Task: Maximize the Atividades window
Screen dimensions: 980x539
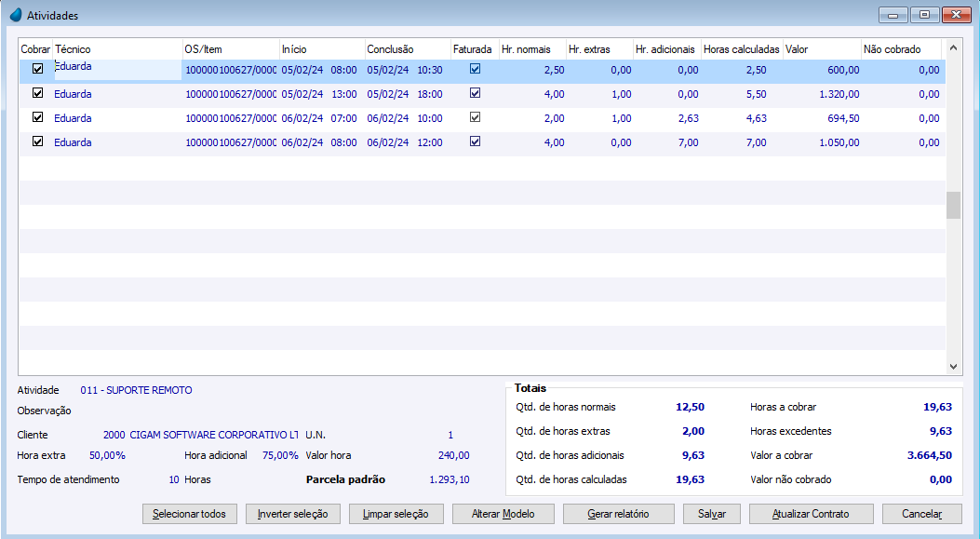Action: pyautogui.click(x=924, y=15)
